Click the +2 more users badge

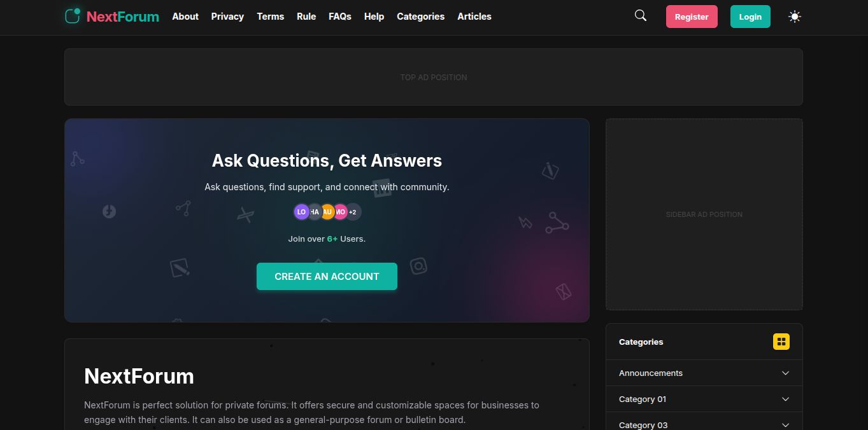(353, 212)
